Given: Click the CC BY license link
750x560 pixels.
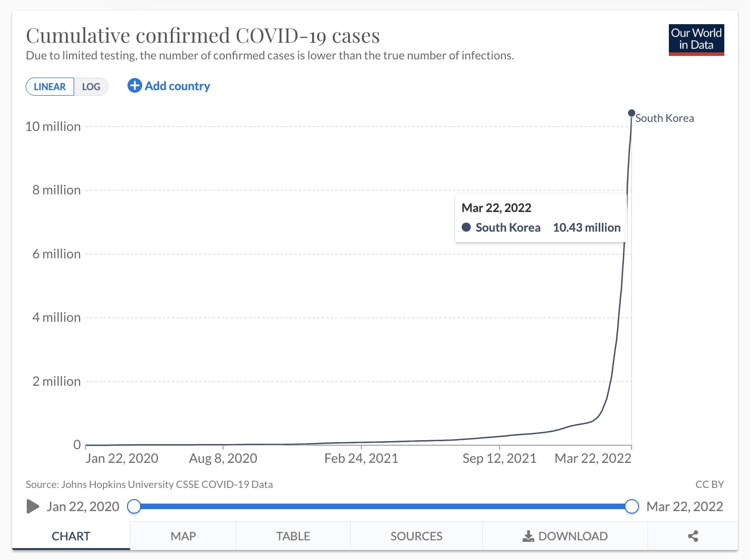Looking at the screenshot, I should [709, 484].
